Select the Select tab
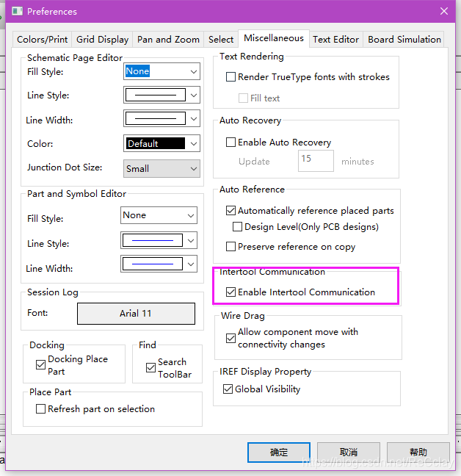 221,40
